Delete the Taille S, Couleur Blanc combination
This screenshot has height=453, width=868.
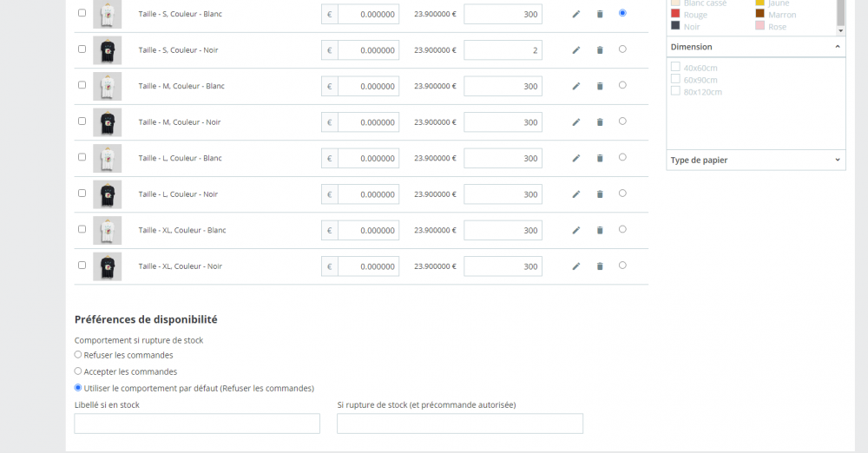600,14
